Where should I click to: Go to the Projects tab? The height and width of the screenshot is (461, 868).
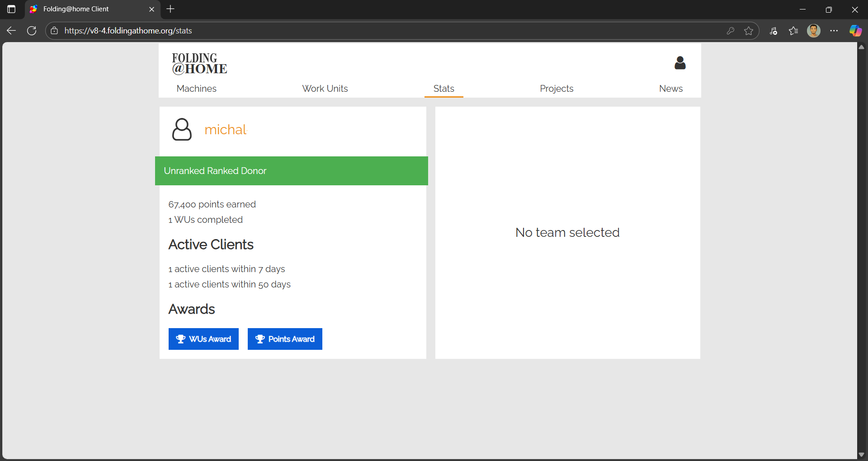coord(556,89)
